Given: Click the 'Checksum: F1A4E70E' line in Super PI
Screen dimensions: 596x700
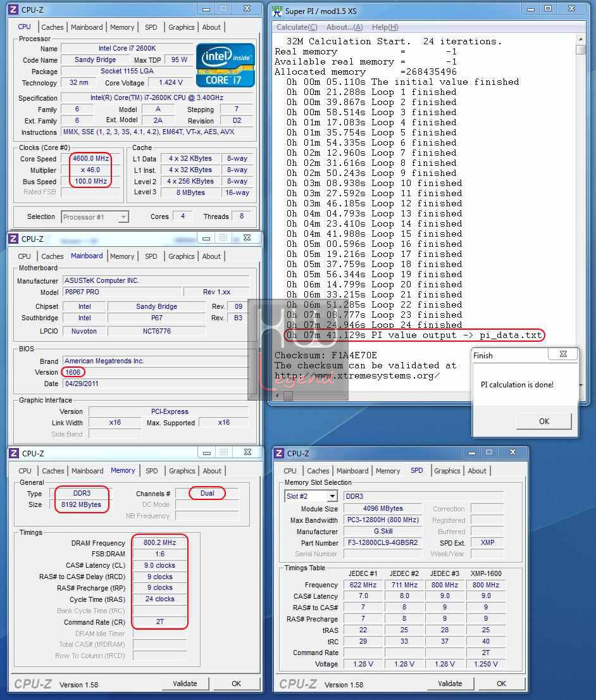Looking at the screenshot, I should pos(326,355).
